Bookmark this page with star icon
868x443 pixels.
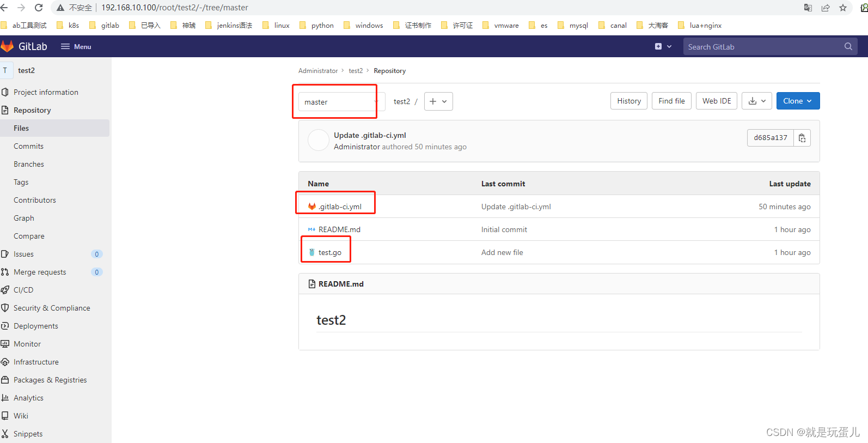pos(843,8)
